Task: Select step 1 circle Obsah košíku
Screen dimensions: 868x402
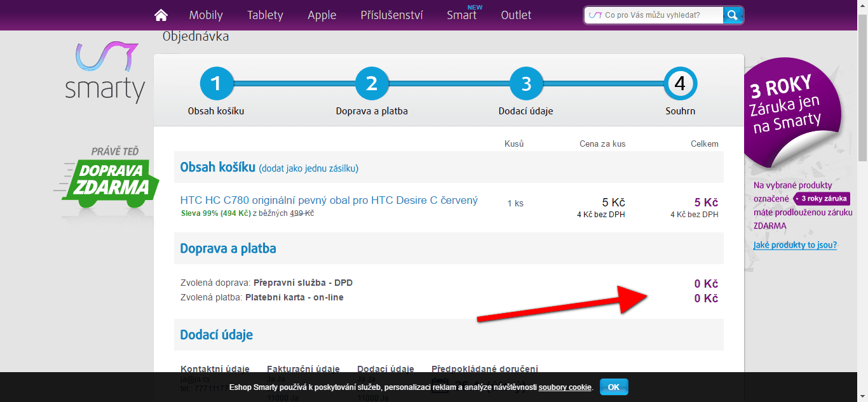Action: pyautogui.click(x=216, y=84)
